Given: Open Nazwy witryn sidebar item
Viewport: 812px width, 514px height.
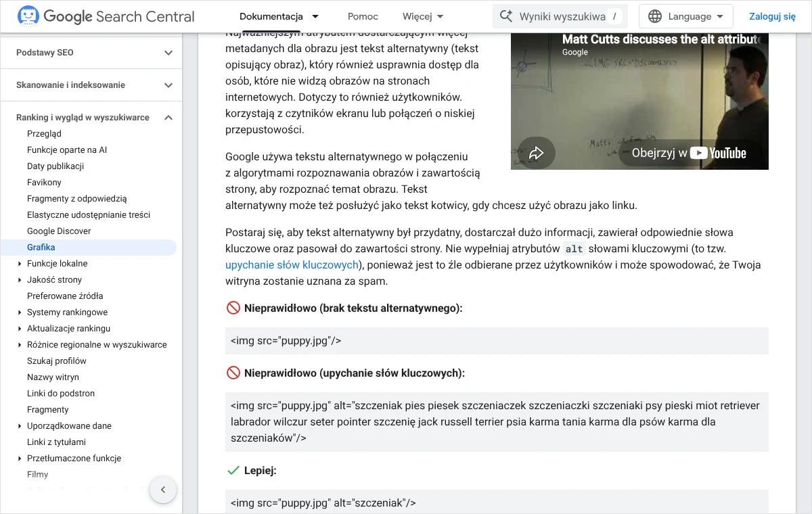Looking at the screenshot, I should (x=53, y=377).
